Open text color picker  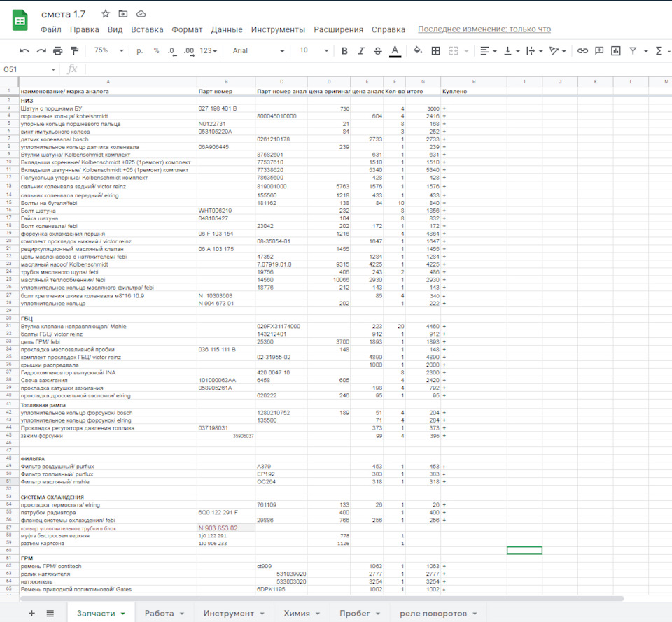tap(395, 50)
